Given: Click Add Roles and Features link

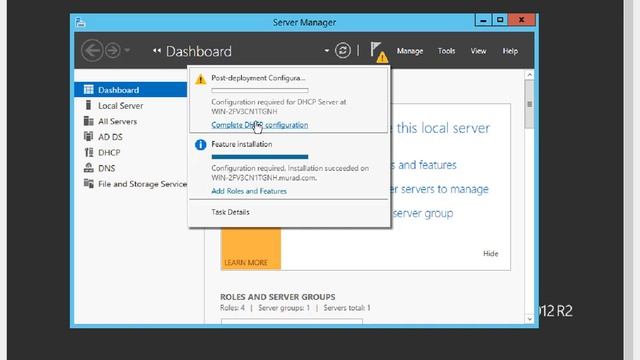Looking at the screenshot, I should point(249,191).
